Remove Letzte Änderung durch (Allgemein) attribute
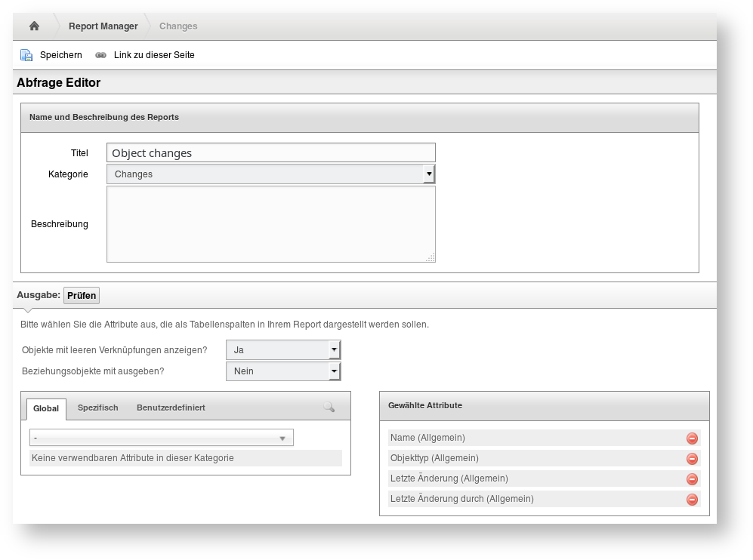The width and height of the screenshot is (753, 560). pyautogui.click(x=692, y=500)
